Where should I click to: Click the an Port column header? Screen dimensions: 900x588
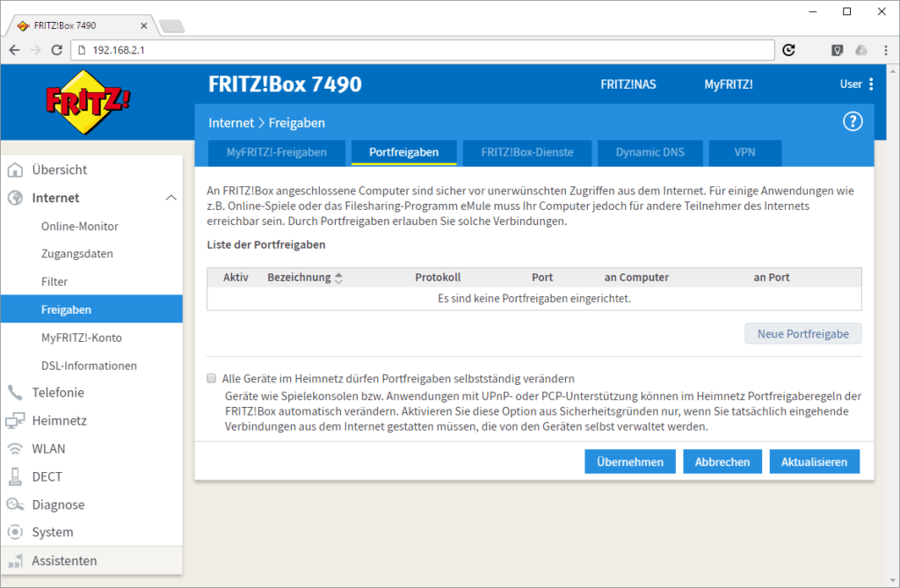pyautogui.click(x=772, y=278)
